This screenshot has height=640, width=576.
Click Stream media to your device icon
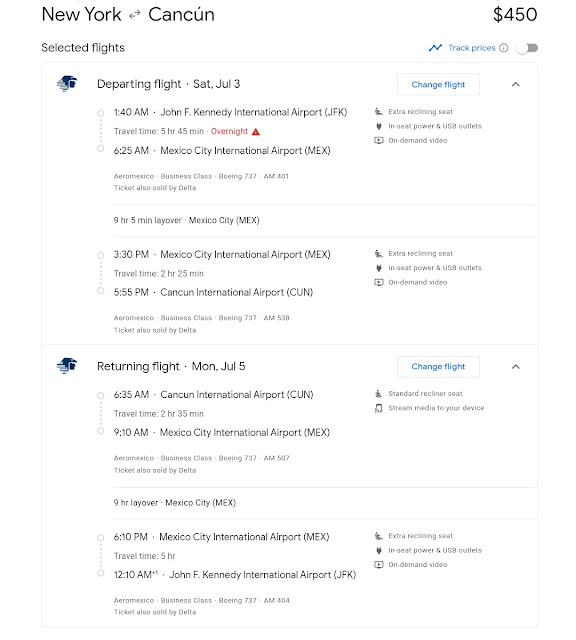pos(379,408)
